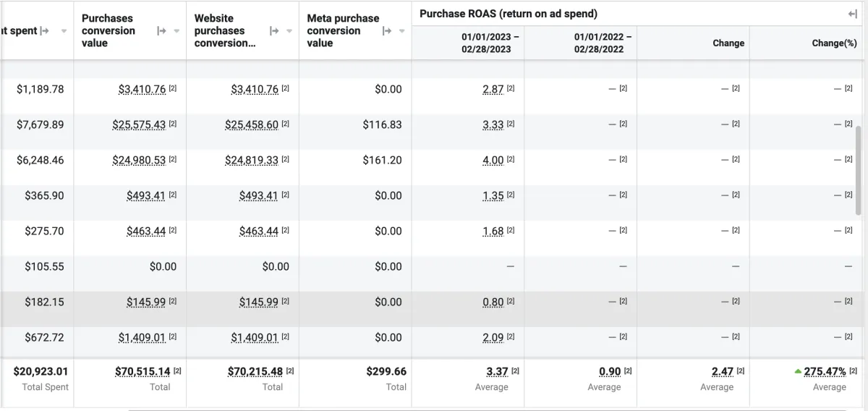Click the $25,575.43 purchases conversion value
This screenshot has height=411, width=868.
tap(139, 125)
